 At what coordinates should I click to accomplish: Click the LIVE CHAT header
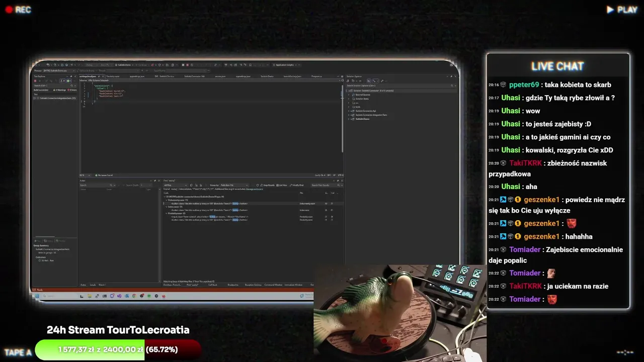pos(557,66)
